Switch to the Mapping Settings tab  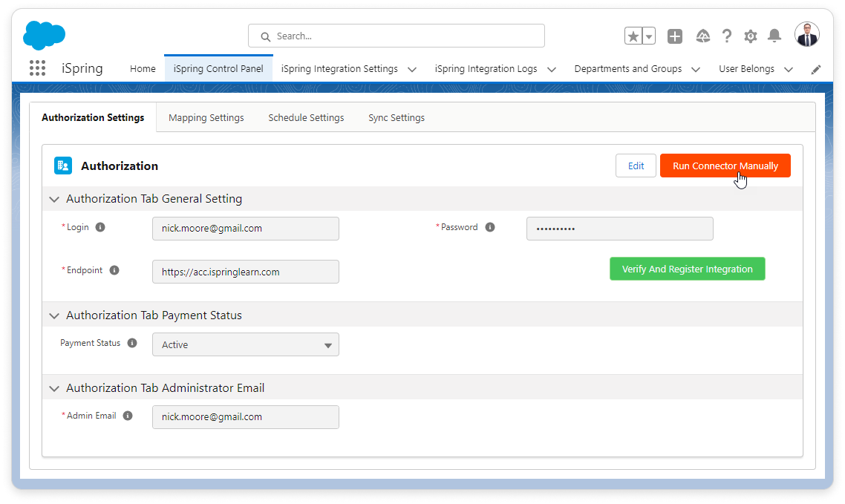click(x=206, y=117)
